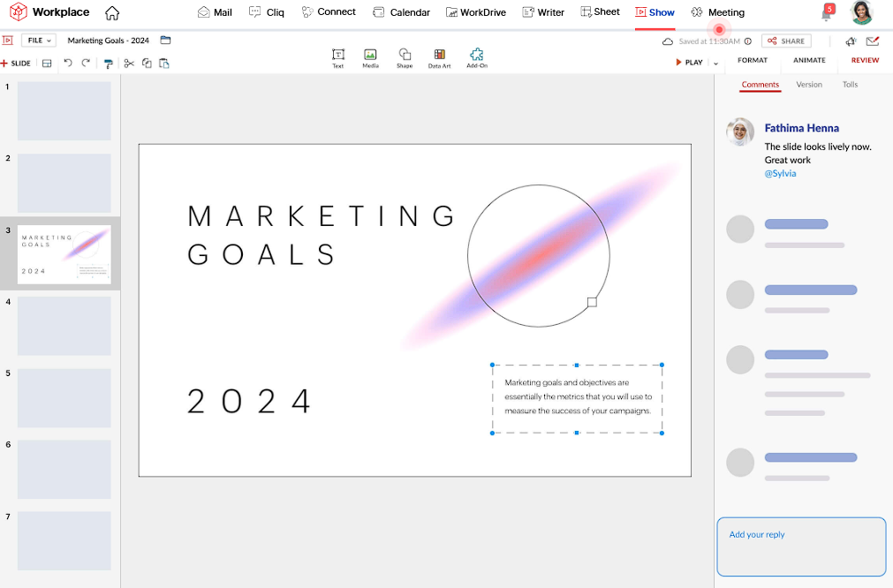
Task: Open the notifications bell
Action: [x=826, y=14]
